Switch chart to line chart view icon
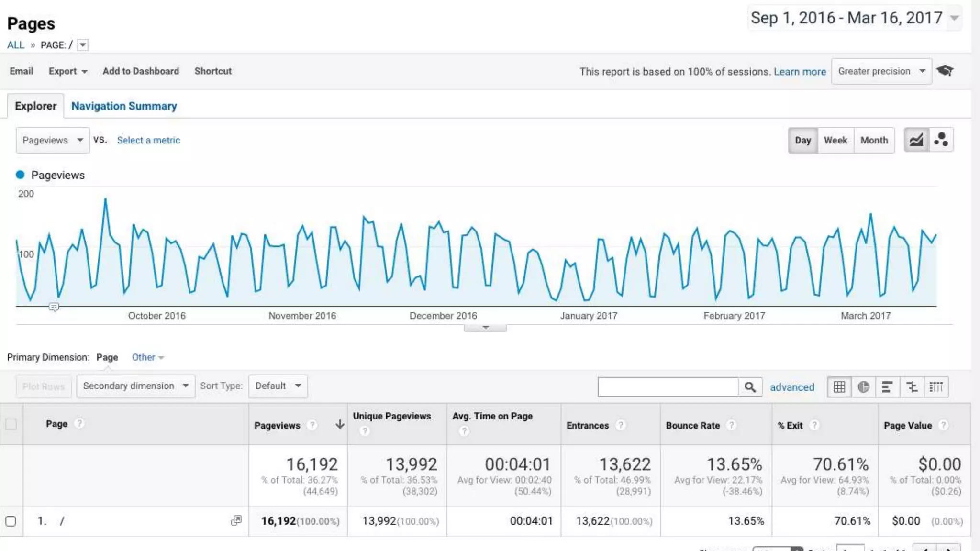This screenshot has height=551, width=980. pyautogui.click(x=916, y=140)
